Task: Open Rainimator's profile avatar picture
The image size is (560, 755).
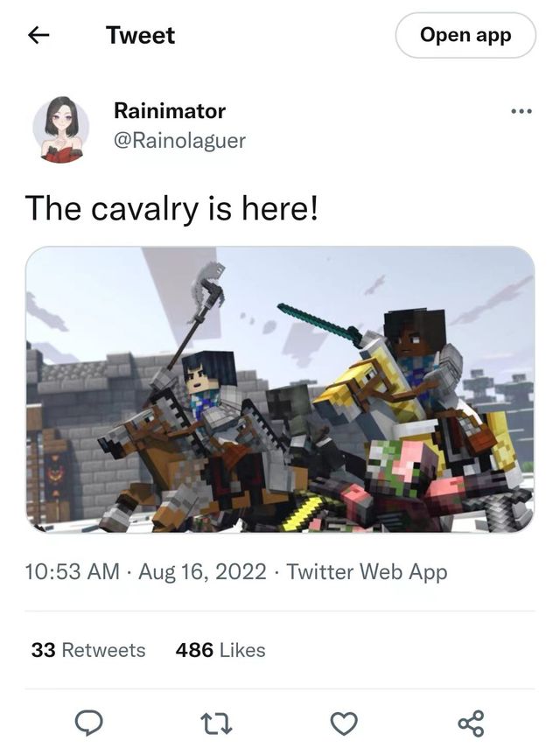Action: [61, 129]
